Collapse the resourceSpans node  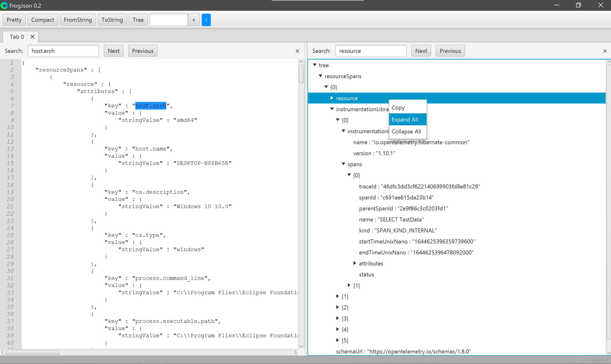320,76
